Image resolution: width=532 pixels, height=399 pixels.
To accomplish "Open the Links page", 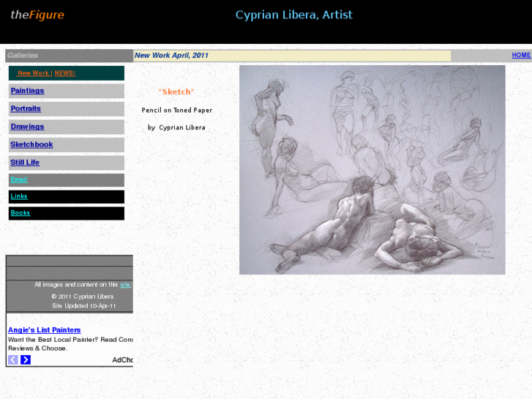I will [19, 196].
